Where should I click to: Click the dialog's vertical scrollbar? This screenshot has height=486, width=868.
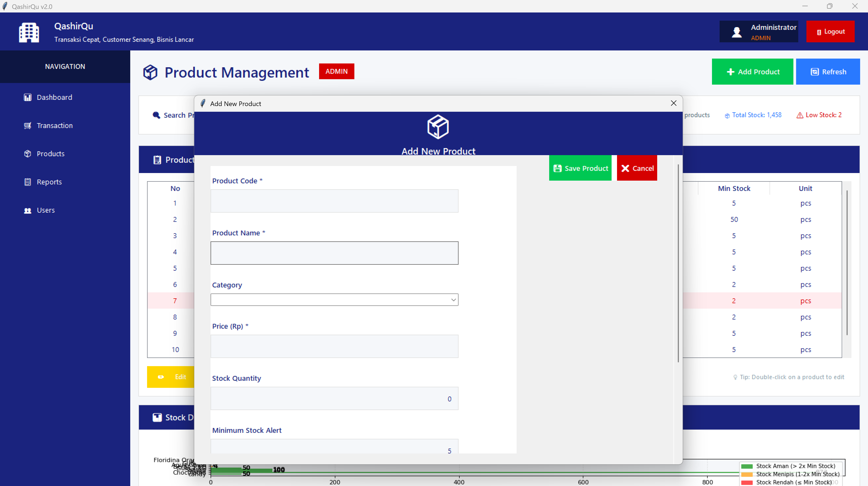pyautogui.click(x=678, y=263)
